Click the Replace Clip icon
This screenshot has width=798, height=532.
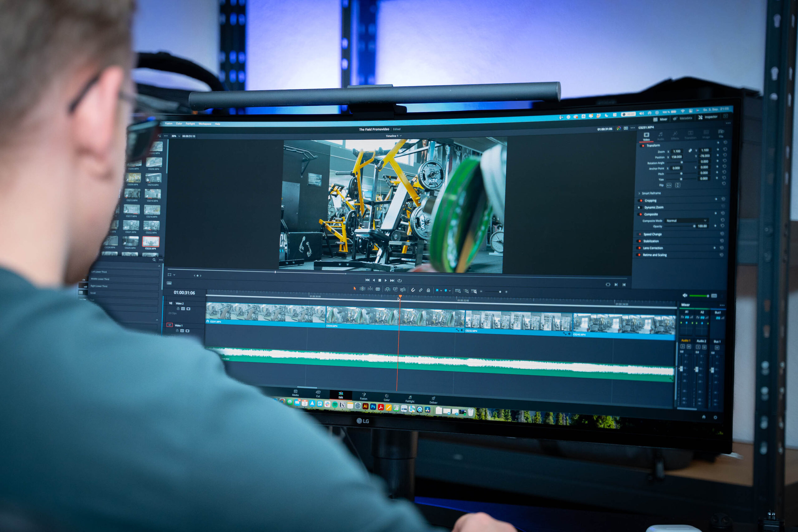(x=403, y=290)
